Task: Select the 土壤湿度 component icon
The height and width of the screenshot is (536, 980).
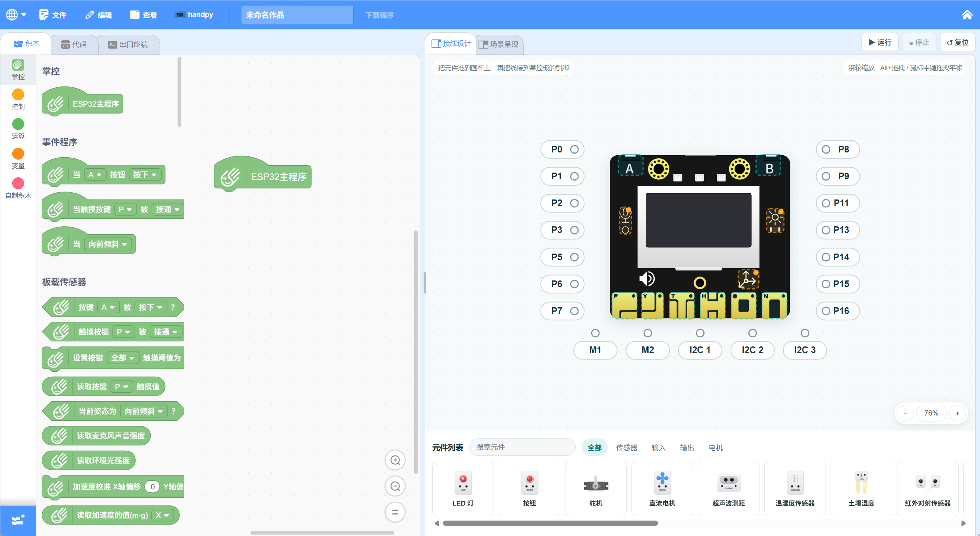Action: click(x=861, y=483)
